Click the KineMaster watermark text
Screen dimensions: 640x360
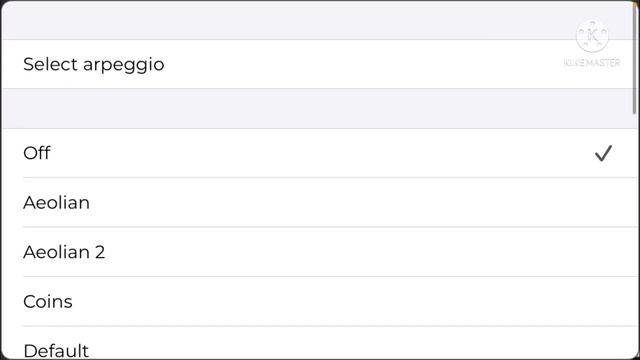tap(592, 62)
